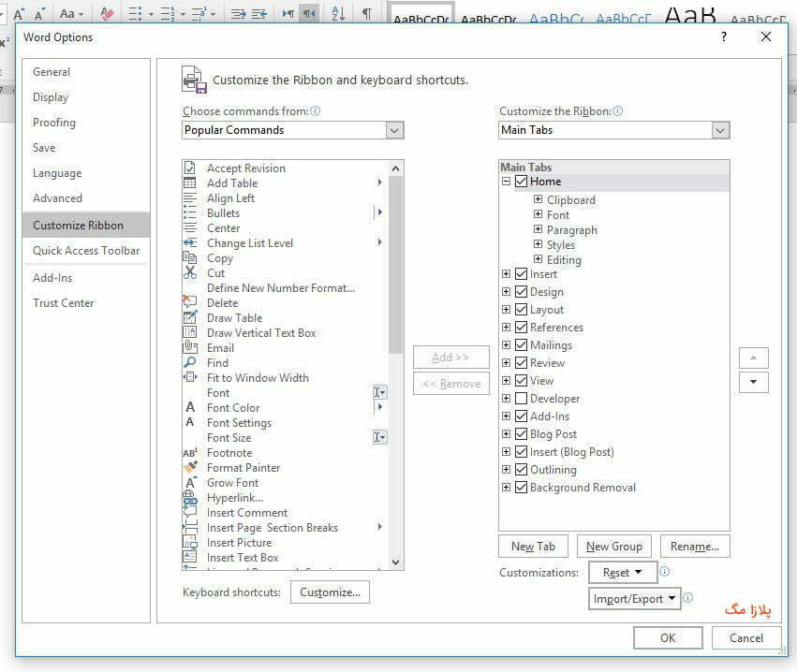The height and width of the screenshot is (672, 797).
Task: Select the Copy command icon
Action: pyautogui.click(x=189, y=258)
